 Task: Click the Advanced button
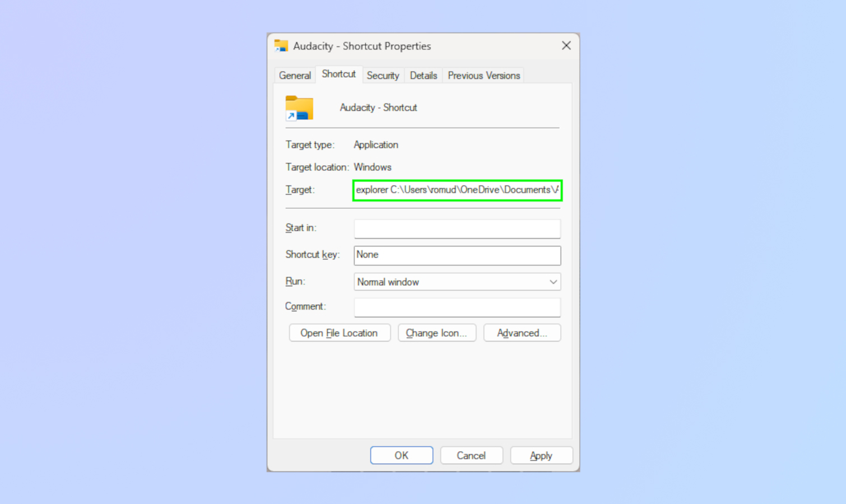(x=522, y=333)
